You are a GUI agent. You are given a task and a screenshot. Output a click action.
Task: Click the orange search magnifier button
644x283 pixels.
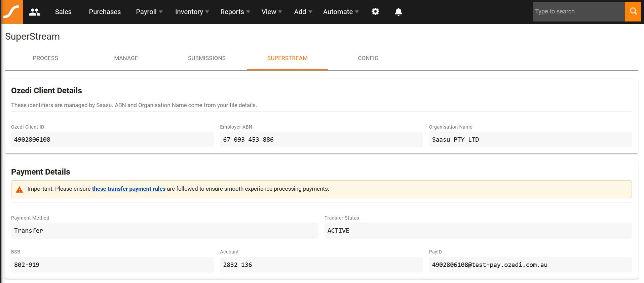[x=633, y=11]
